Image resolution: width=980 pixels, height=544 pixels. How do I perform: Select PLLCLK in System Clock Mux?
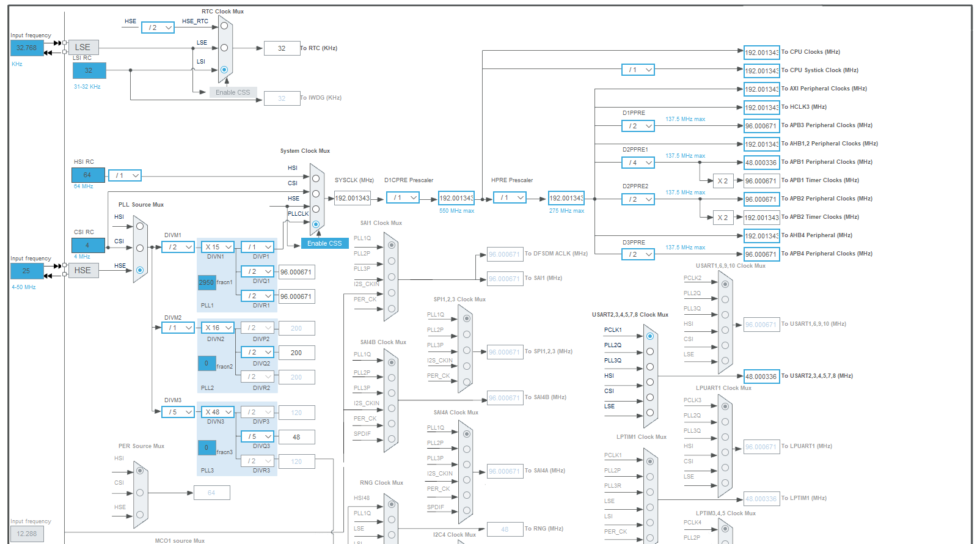(x=316, y=224)
